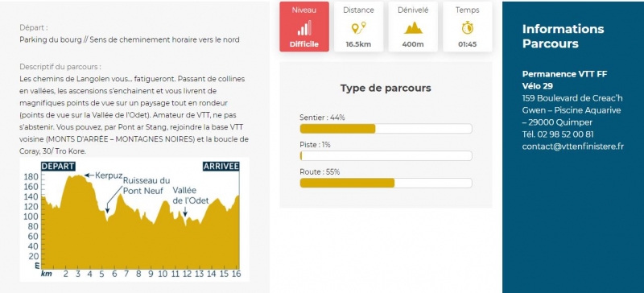Screen dimensions: 644x293
Task: Select the Temps 01:45 card
Action: click(468, 27)
